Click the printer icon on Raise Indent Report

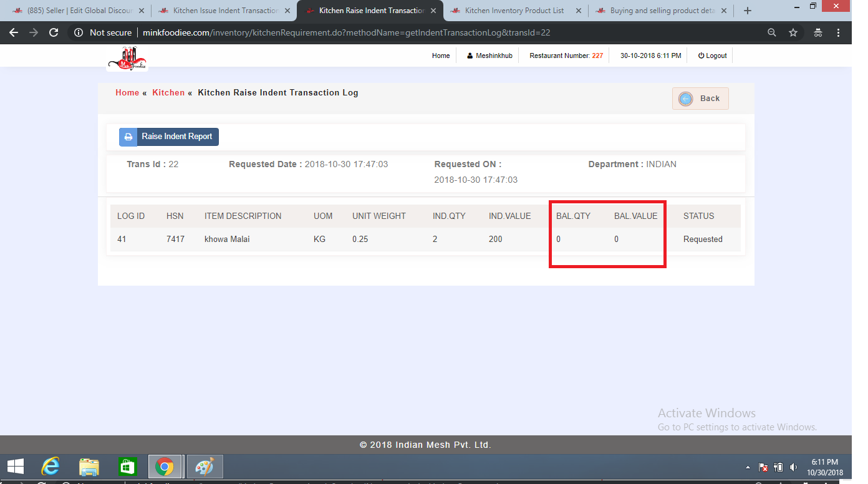pyautogui.click(x=128, y=137)
